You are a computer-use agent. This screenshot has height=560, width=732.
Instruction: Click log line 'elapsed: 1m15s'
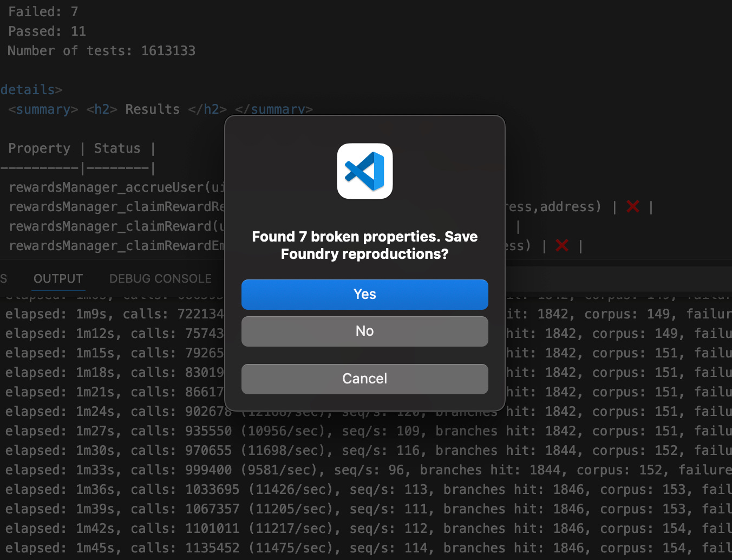click(x=368, y=353)
